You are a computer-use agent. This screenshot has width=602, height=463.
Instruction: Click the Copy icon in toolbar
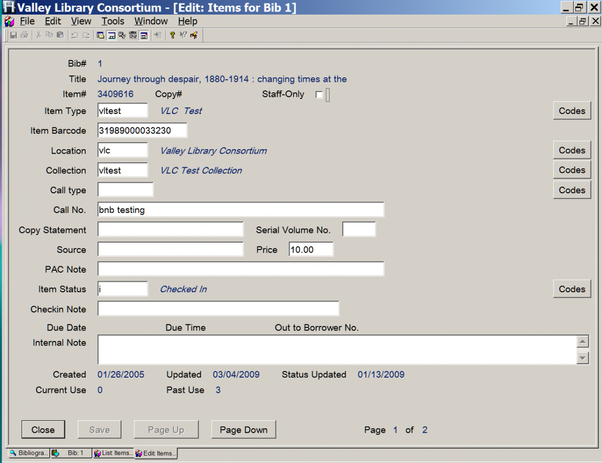click(49, 35)
